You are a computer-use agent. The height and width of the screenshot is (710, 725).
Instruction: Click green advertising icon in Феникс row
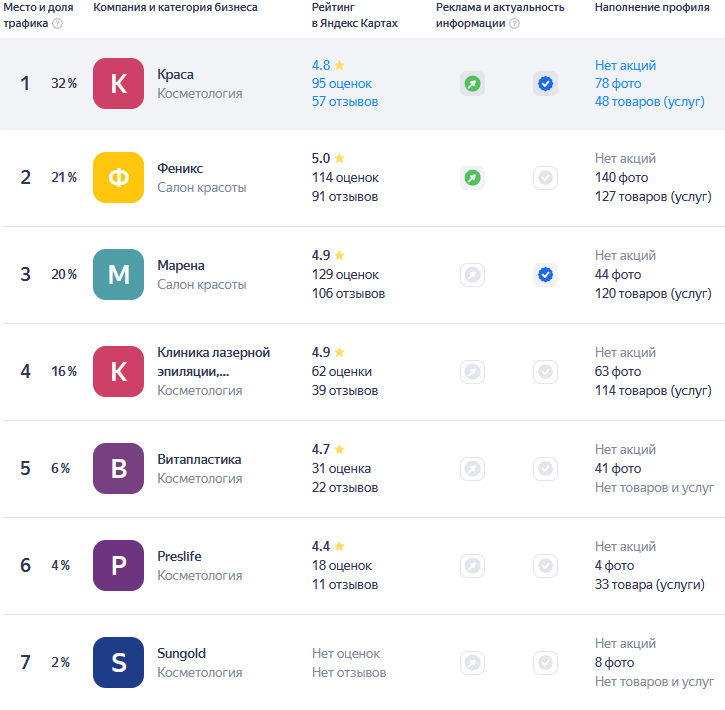click(x=472, y=178)
